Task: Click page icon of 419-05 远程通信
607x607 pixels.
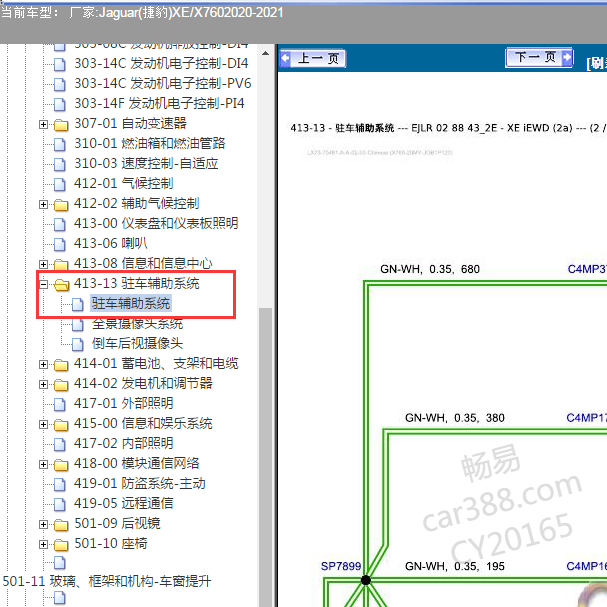Action: pyautogui.click(x=60, y=504)
